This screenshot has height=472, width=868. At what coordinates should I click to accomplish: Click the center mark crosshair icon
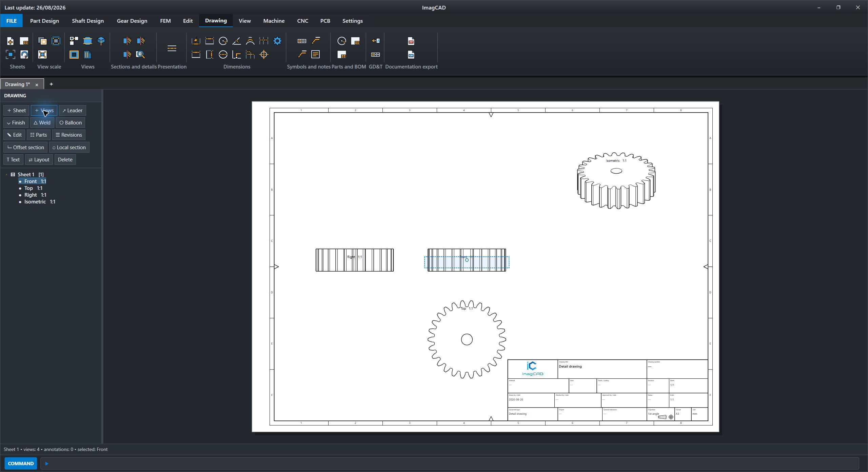[x=264, y=54]
